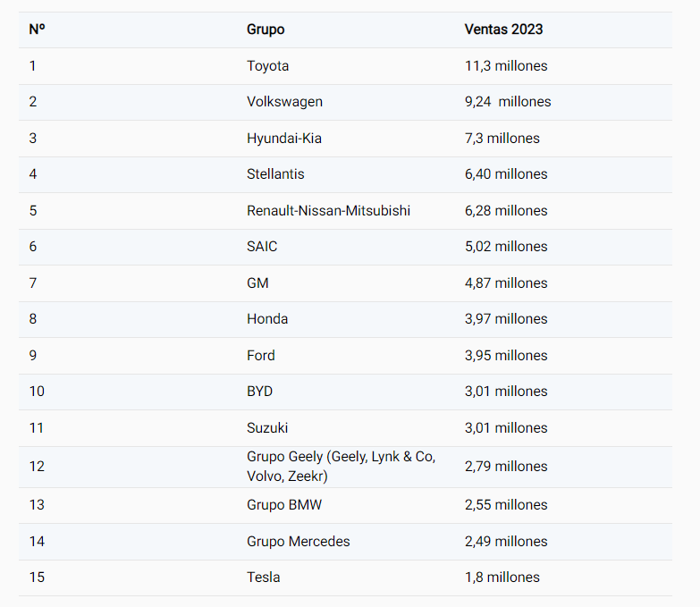
Task: Click rank number '4' in Stellantis row
Action: point(33,174)
